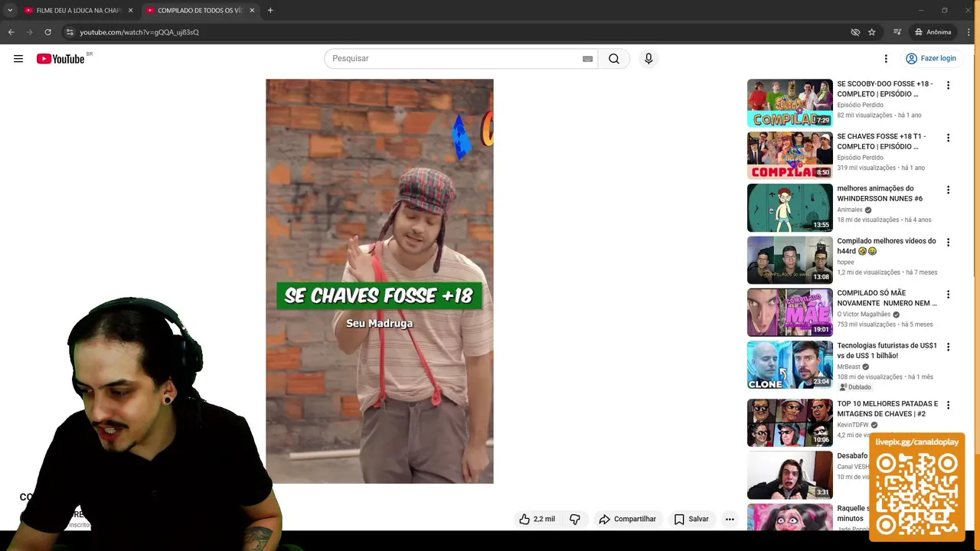This screenshot has width=980, height=551.
Task: Open Tecnologias futuristas de US$1 video title
Action: pos(887,350)
